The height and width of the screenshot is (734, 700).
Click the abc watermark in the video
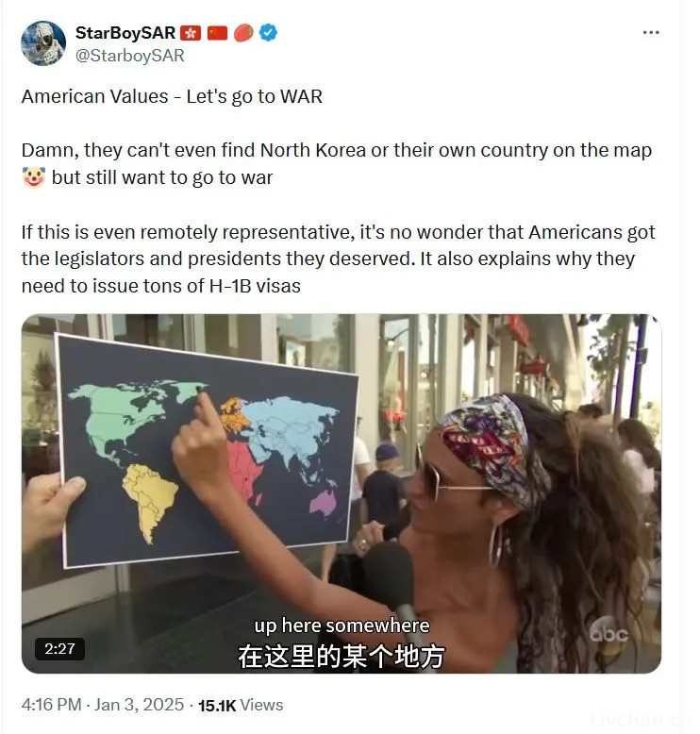609,634
